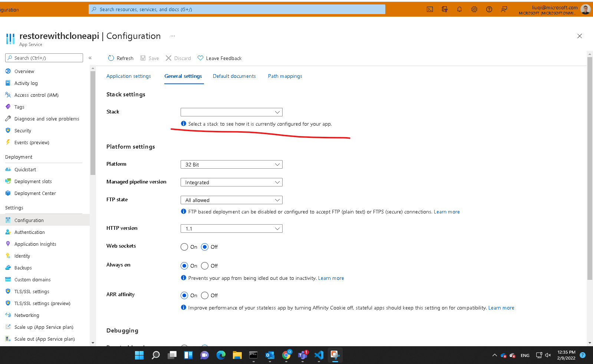The height and width of the screenshot is (364, 593).
Task: Open Application Insights in the sidebar
Action: click(35, 244)
